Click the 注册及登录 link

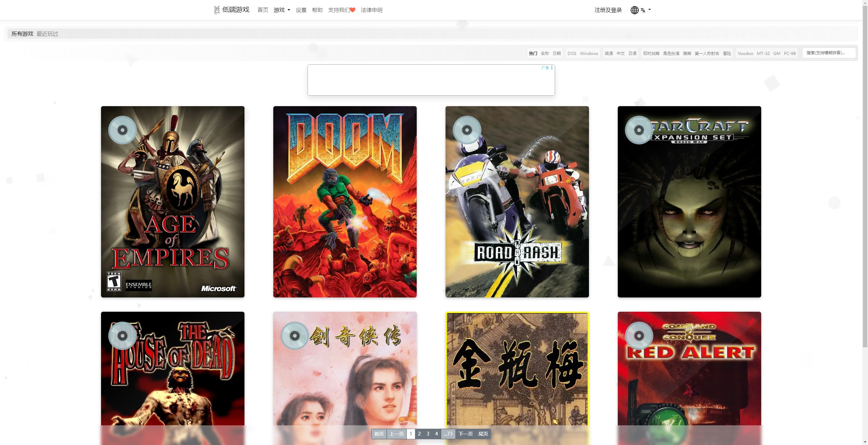point(608,10)
